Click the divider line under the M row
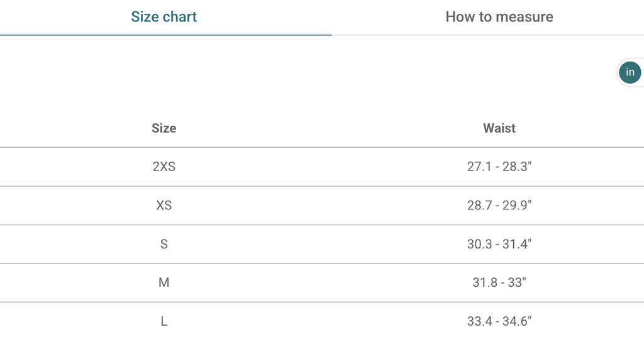Image resolution: width=644 pixels, height=339 pixels. pos(322,302)
